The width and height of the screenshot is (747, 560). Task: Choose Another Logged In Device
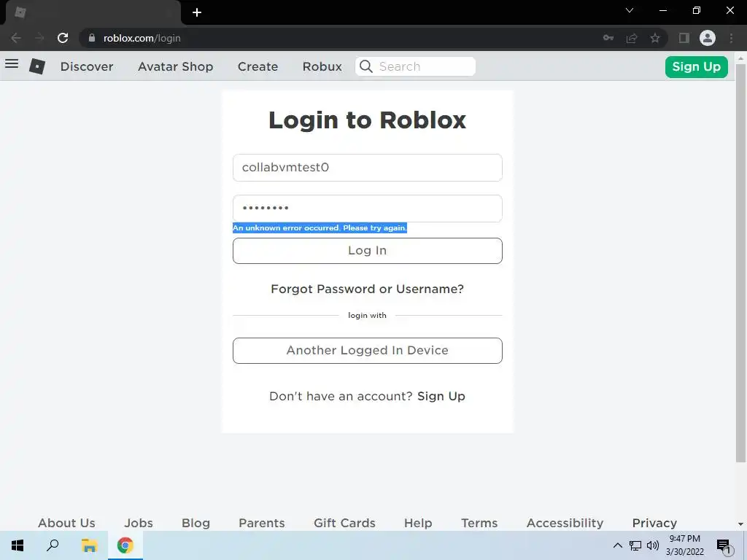[368, 351]
